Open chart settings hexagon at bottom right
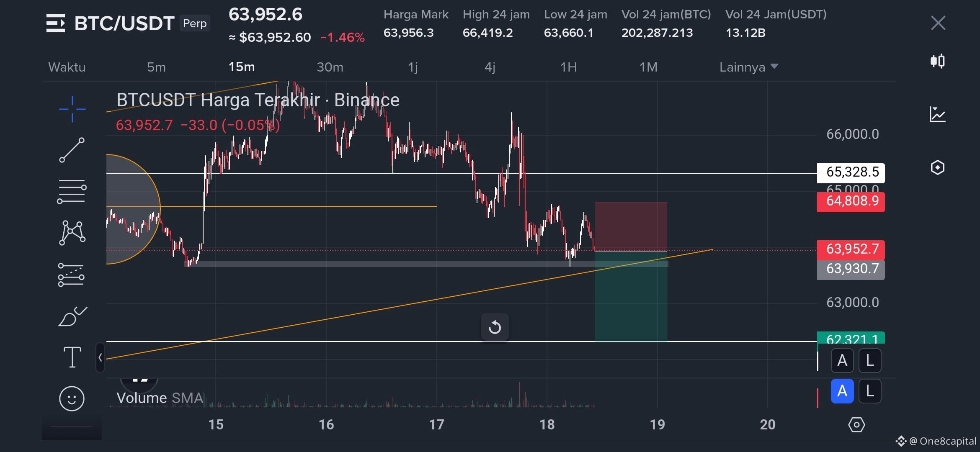 pyautogui.click(x=856, y=425)
